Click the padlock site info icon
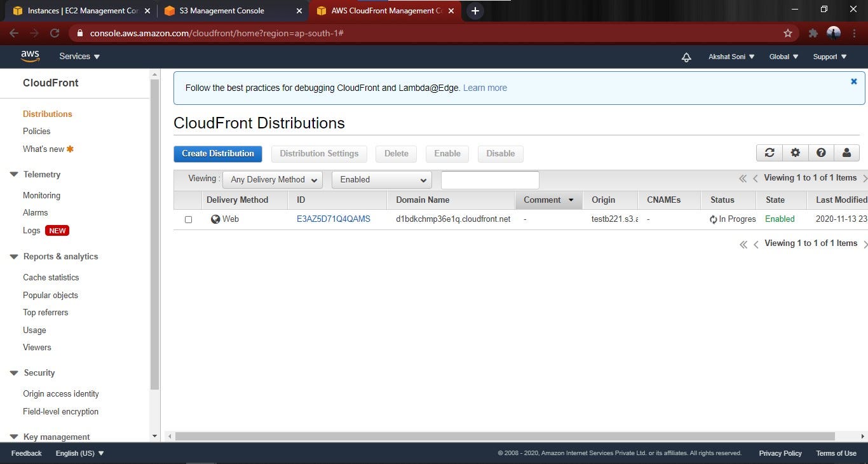This screenshot has height=464, width=868. pyautogui.click(x=79, y=33)
